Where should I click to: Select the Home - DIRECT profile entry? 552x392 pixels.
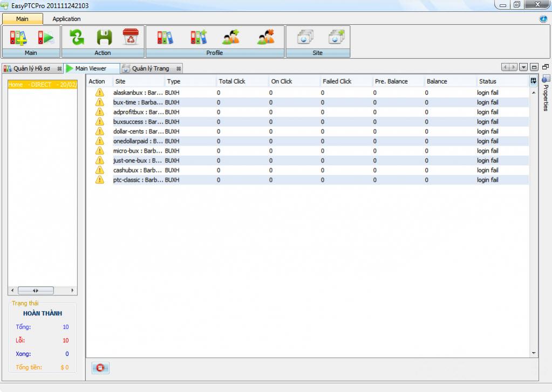pos(42,85)
